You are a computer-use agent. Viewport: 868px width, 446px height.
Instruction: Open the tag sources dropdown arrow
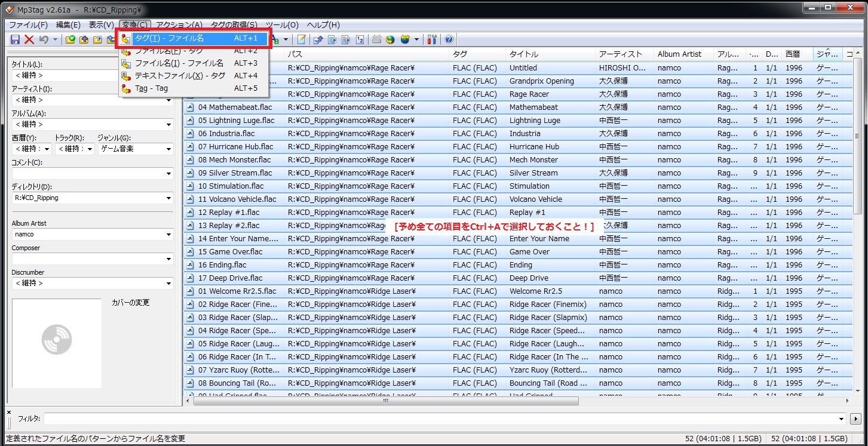coord(416,39)
